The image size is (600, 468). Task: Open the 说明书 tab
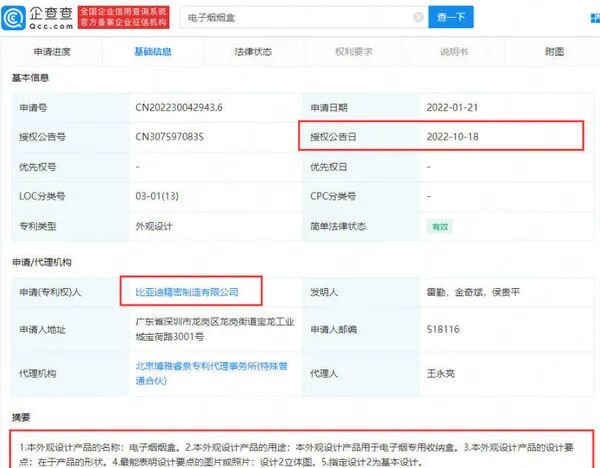[x=454, y=52]
